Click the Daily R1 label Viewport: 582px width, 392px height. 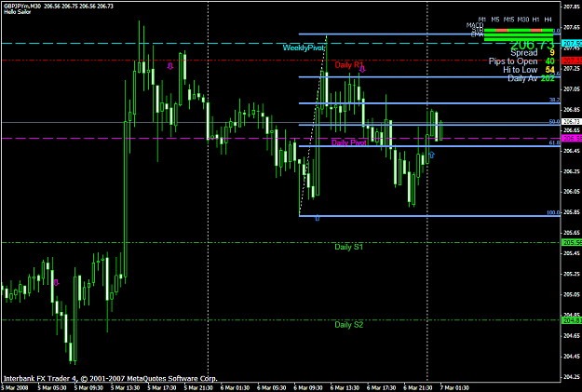pos(348,65)
